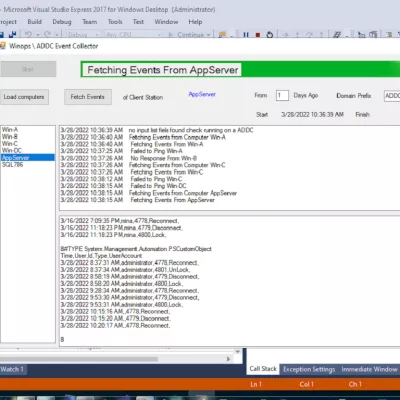Pause debugging with the Break All icon

pyautogui.click(x=246, y=35)
